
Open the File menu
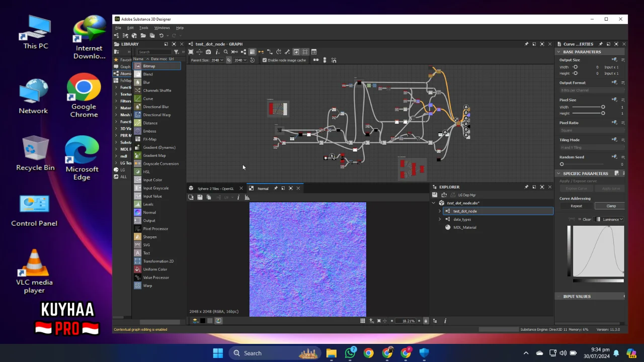point(118,28)
